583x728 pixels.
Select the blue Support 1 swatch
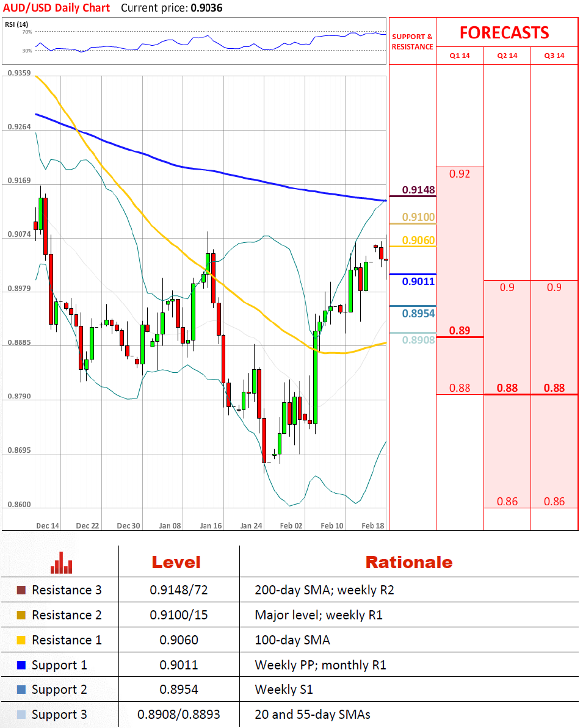(21, 665)
